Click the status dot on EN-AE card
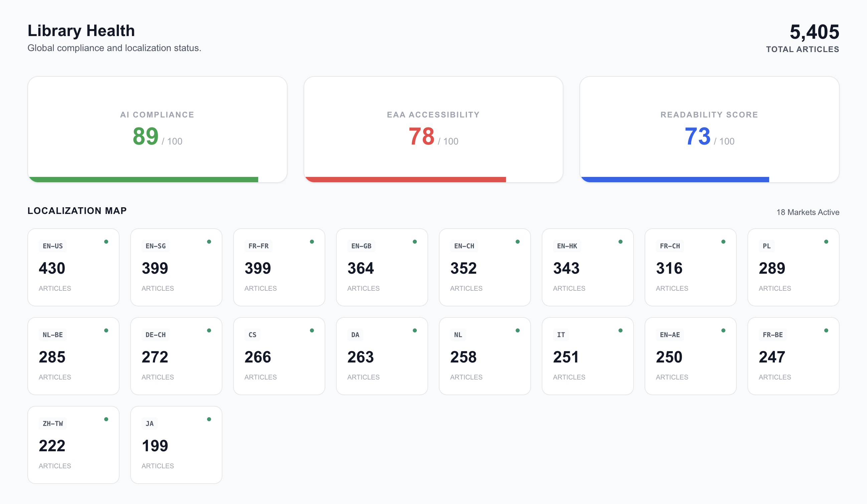This screenshot has height=504, width=867. 723,330
